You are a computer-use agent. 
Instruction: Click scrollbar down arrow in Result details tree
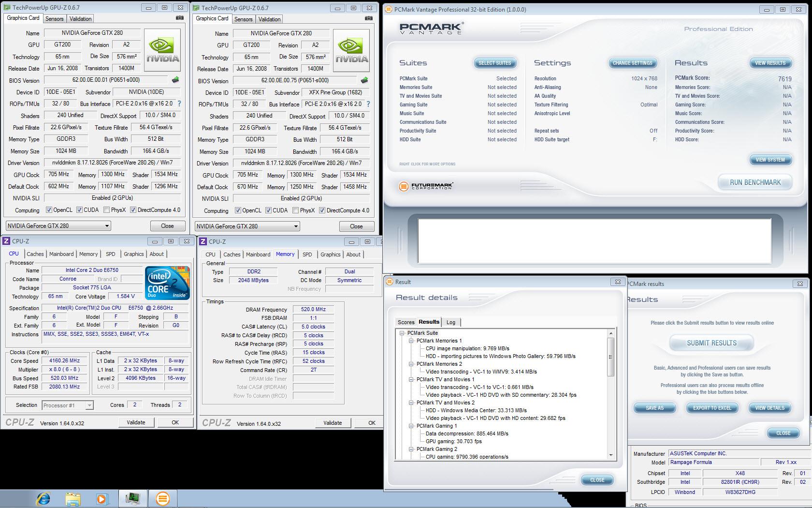coord(611,455)
